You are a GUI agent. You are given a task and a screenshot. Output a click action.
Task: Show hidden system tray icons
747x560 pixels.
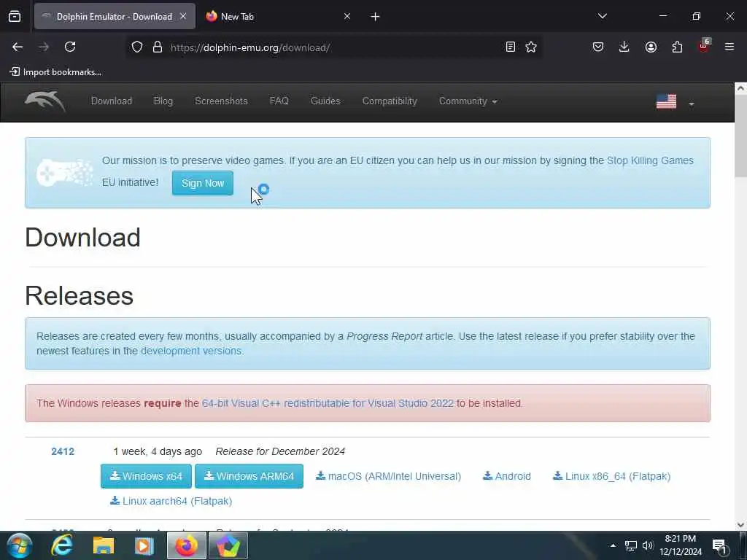[613, 545]
